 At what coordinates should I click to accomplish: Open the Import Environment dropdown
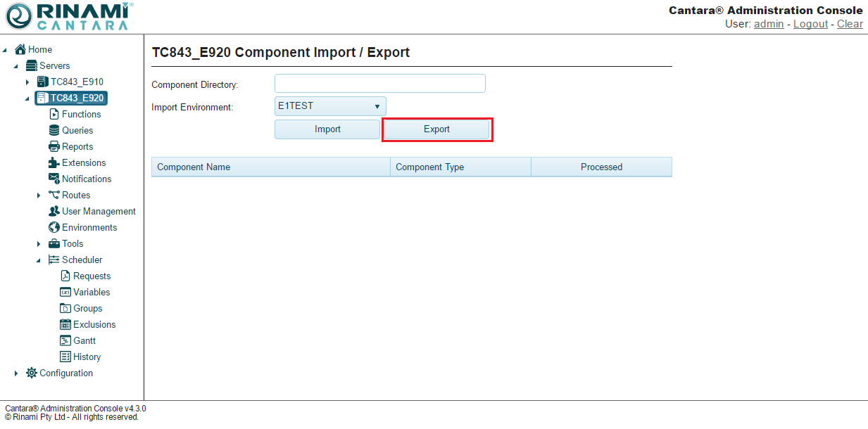click(330, 106)
